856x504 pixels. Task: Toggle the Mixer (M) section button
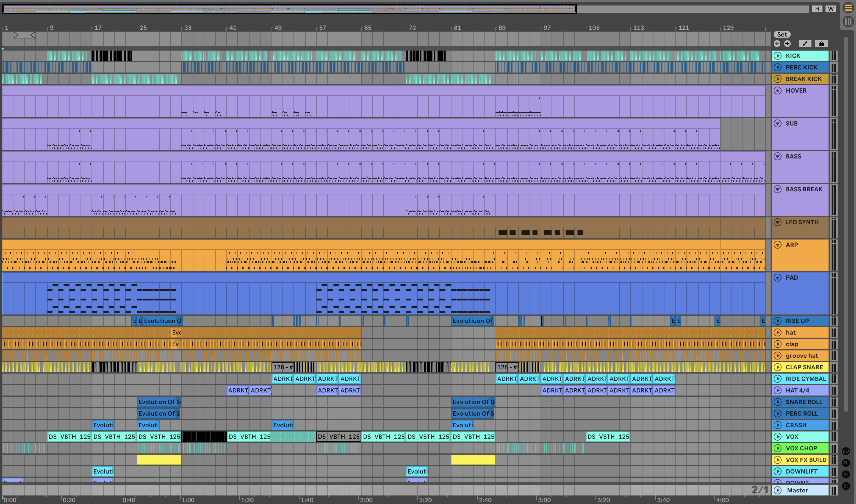point(846,474)
